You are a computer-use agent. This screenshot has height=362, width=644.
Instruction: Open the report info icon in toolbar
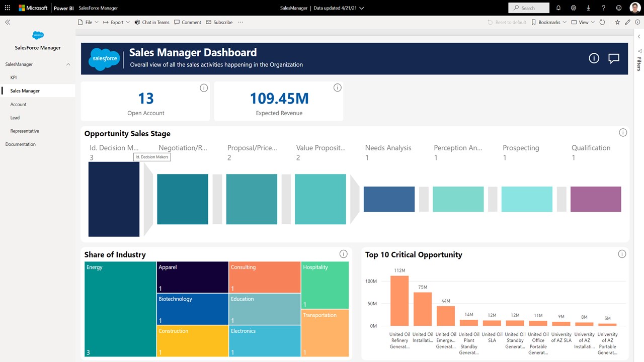pos(637,22)
